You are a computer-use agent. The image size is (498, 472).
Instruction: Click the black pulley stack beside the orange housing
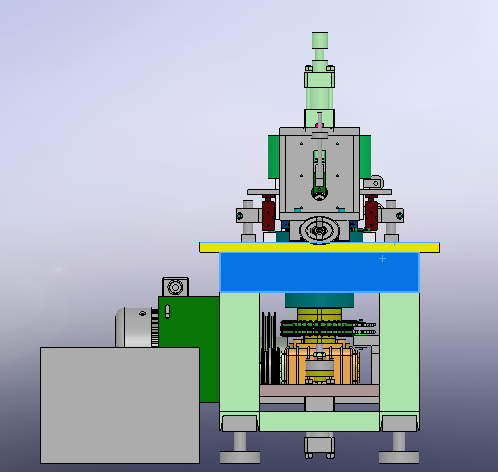pyautogui.click(x=271, y=348)
